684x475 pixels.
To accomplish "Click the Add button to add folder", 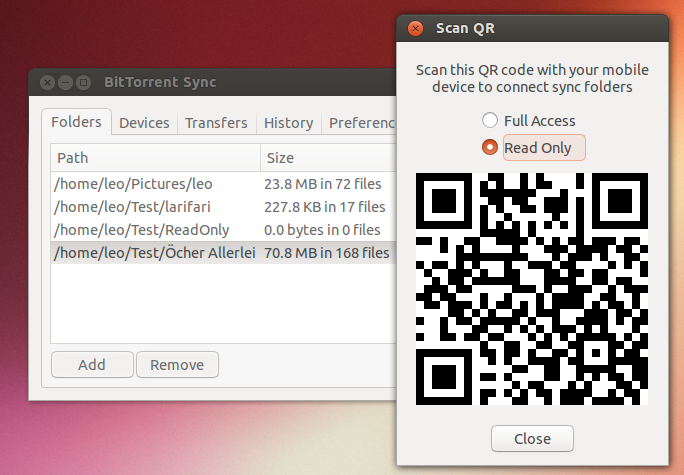I will (x=91, y=365).
